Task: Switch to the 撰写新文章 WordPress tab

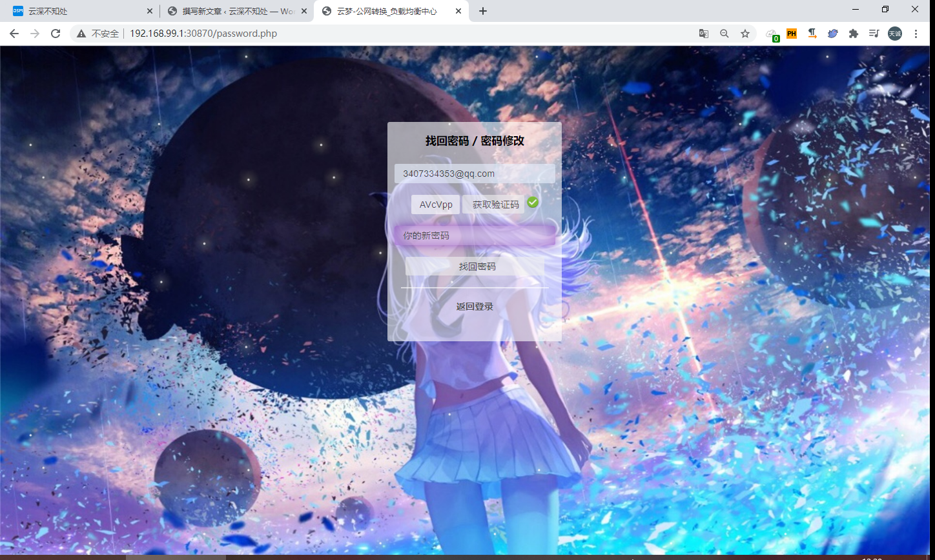Action: point(232,11)
